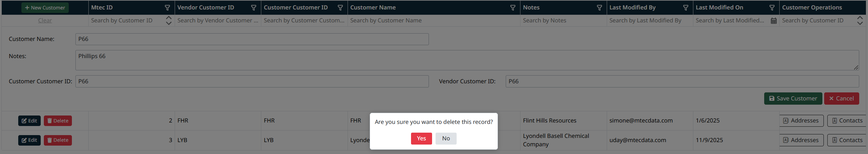Open filter for Customer Customer ID column

[340, 8]
